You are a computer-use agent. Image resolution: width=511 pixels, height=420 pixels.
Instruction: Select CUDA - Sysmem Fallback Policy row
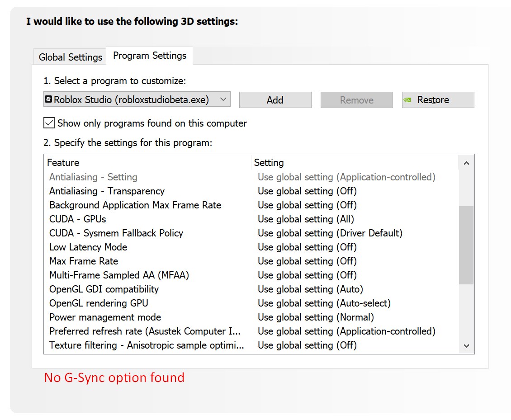251,233
